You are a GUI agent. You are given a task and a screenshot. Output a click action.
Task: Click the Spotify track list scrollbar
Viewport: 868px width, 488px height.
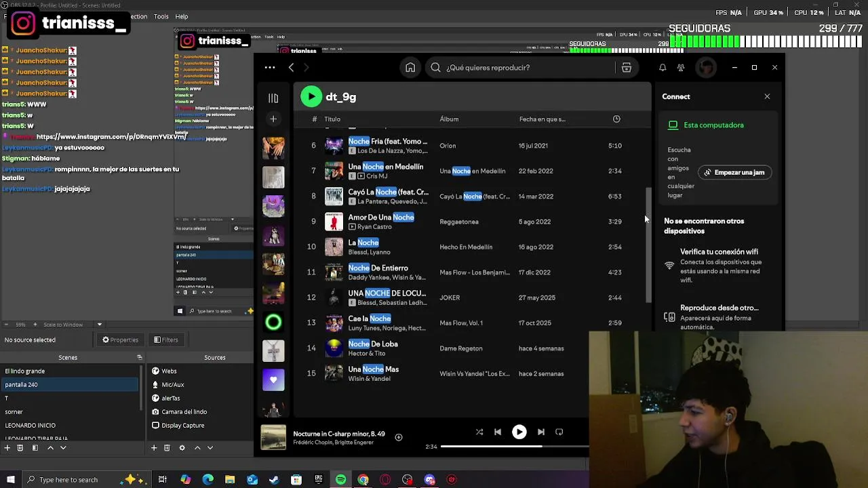[x=648, y=245]
